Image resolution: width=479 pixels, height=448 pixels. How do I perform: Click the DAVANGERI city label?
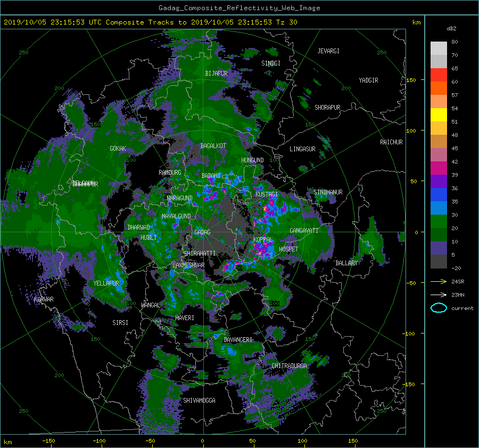pyautogui.click(x=238, y=340)
